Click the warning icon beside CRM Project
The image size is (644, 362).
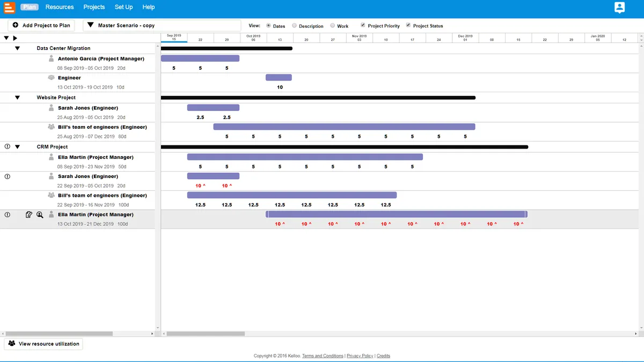pyautogui.click(x=8, y=146)
